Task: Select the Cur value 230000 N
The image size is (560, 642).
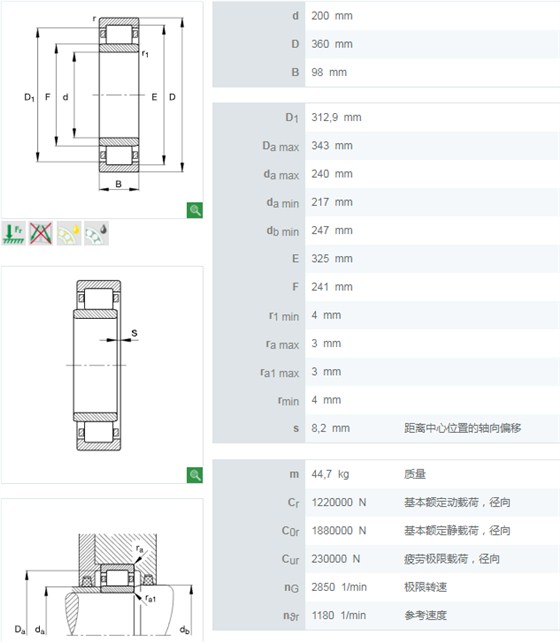Action: [336, 559]
